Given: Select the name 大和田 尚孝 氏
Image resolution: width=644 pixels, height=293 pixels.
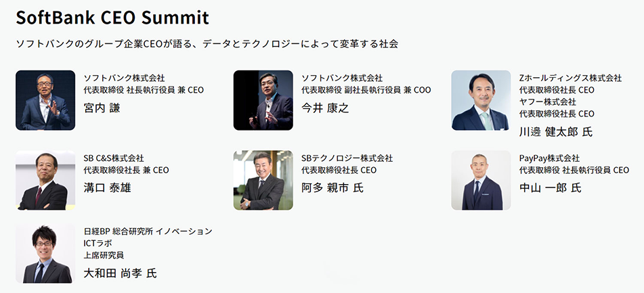Looking at the screenshot, I should 120,273.
